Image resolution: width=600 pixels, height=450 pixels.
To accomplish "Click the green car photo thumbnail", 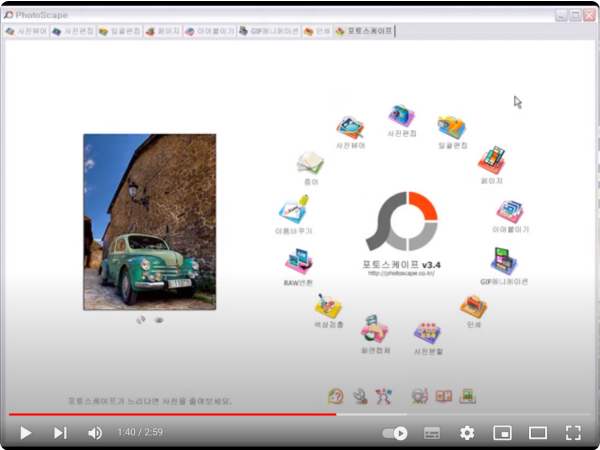I will coord(150,222).
